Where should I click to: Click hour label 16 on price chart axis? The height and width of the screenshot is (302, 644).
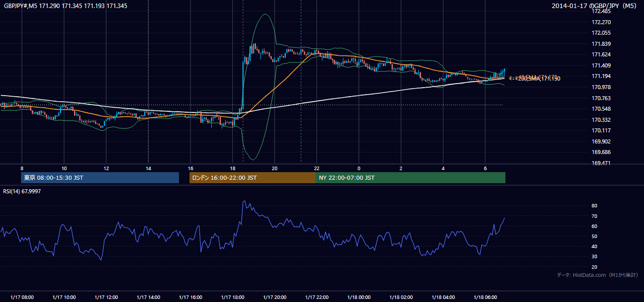point(190,168)
